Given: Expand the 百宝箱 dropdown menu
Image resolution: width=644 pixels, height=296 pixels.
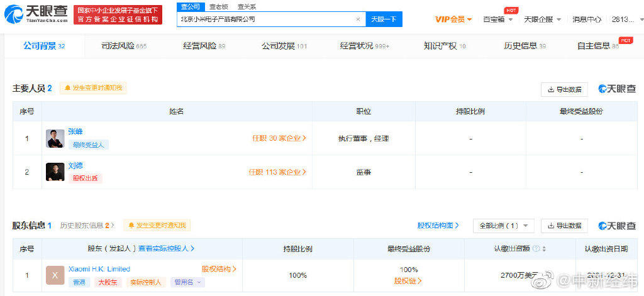Looking at the screenshot, I should click(498, 19).
